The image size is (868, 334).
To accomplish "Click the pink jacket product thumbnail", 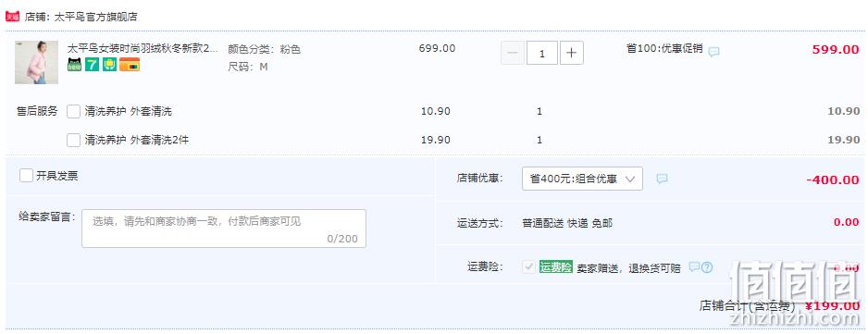I will [36, 63].
